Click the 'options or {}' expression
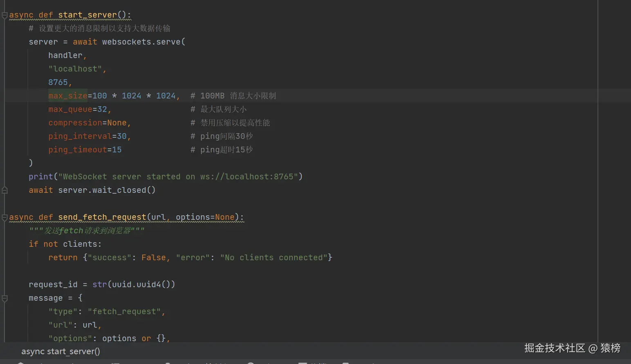The image size is (631, 364). (134, 338)
